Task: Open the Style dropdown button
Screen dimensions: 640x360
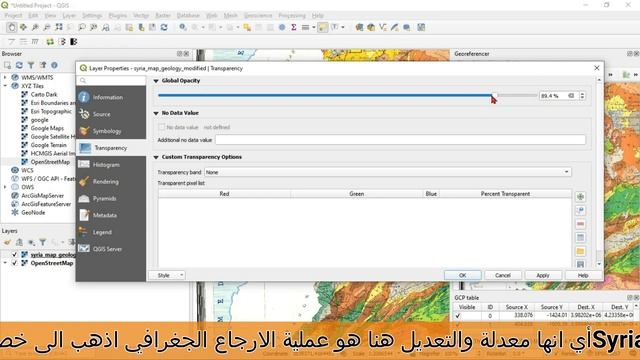Action: point(167,276)
